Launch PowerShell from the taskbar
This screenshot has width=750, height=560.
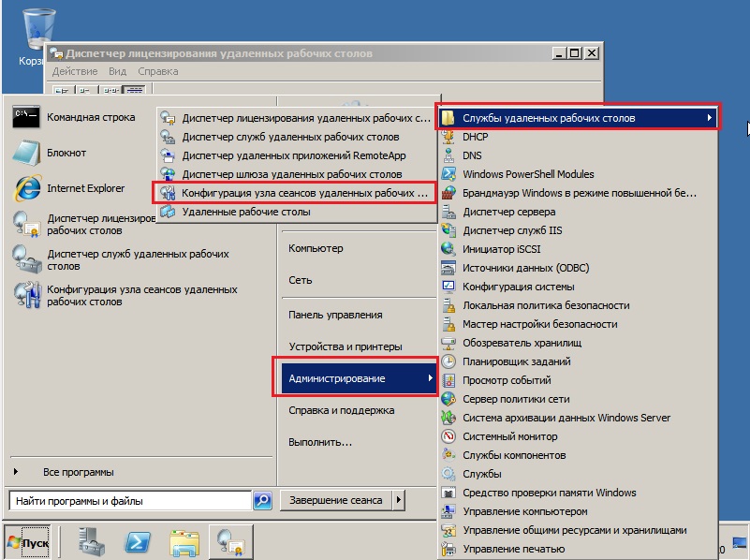tap(138, 542)
